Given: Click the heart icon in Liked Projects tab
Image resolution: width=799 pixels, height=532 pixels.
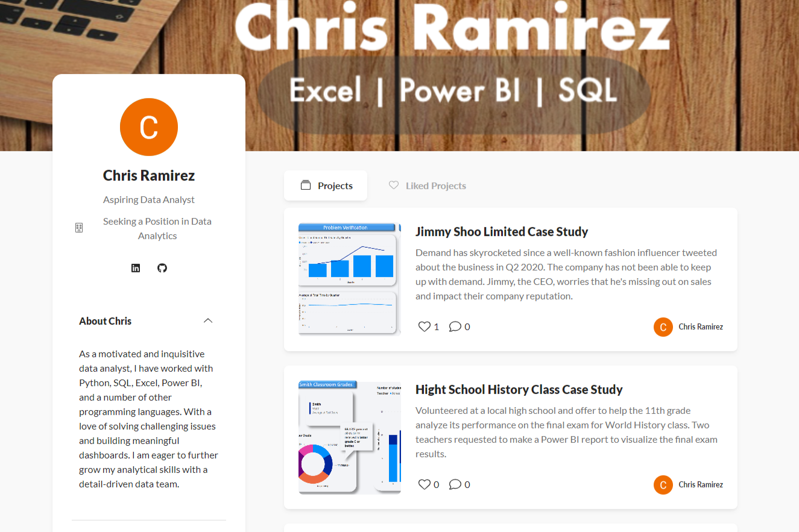Looking at the screenshot, I should pos(394,186).
